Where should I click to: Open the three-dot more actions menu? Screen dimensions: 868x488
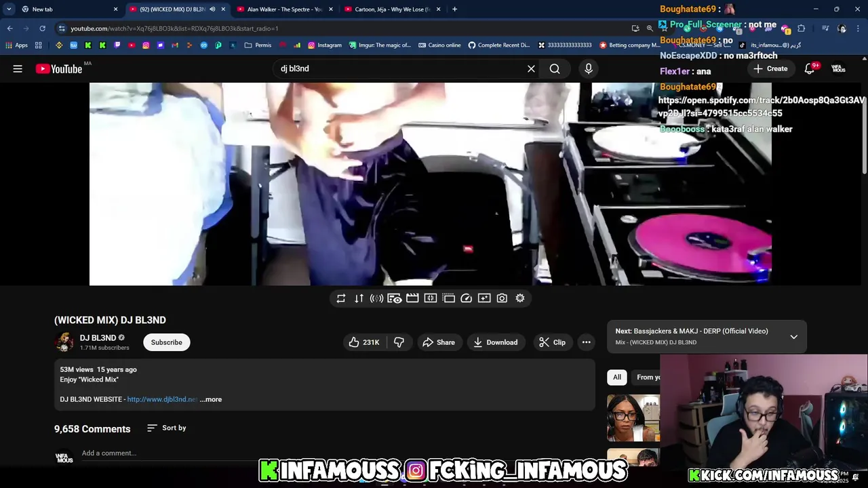click(587, 342)
